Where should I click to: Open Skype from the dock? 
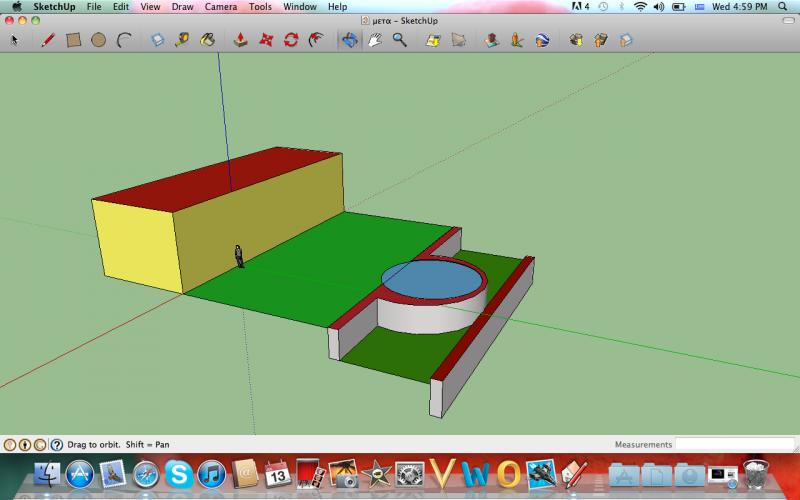[x=179, y=474]
